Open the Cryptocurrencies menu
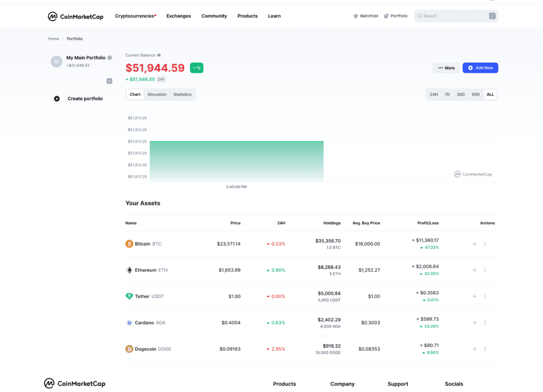Image resolution: width=543 pixels, height=392 pixels. 134,16
